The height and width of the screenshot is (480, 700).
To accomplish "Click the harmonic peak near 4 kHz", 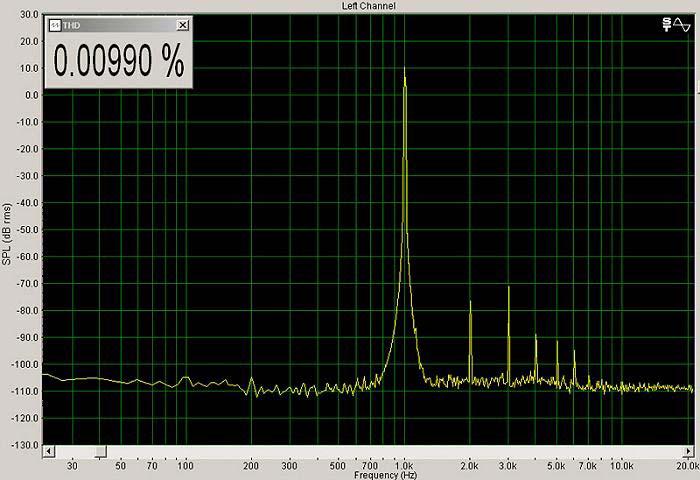I will 536,336.
